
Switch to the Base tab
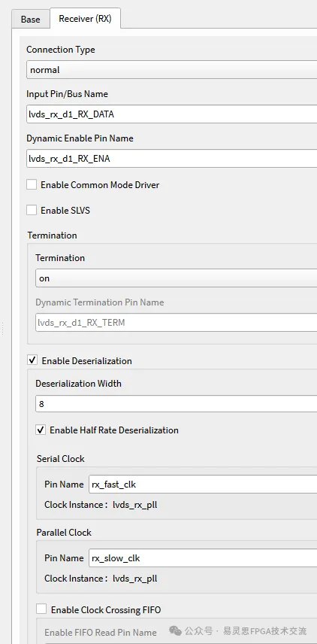[x=30, y=20]
